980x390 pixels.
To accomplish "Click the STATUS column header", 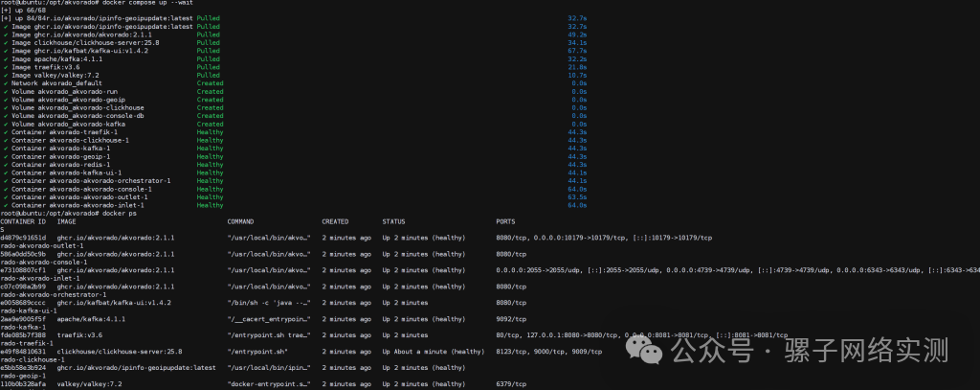I will [394, 220].
